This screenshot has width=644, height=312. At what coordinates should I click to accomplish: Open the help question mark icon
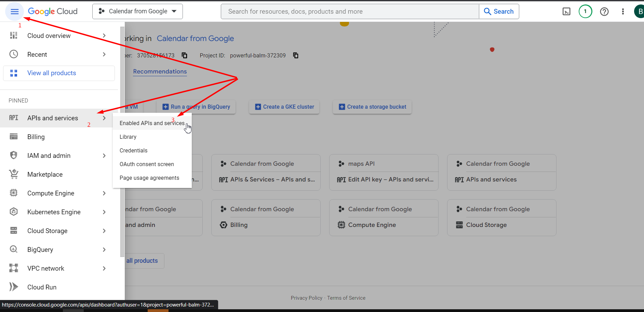click(x=604, y=12)
